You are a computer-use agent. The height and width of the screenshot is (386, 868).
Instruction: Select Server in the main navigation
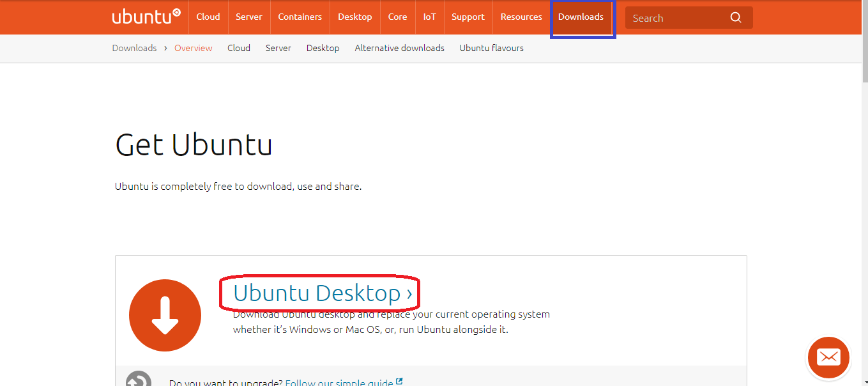[248, 17]
